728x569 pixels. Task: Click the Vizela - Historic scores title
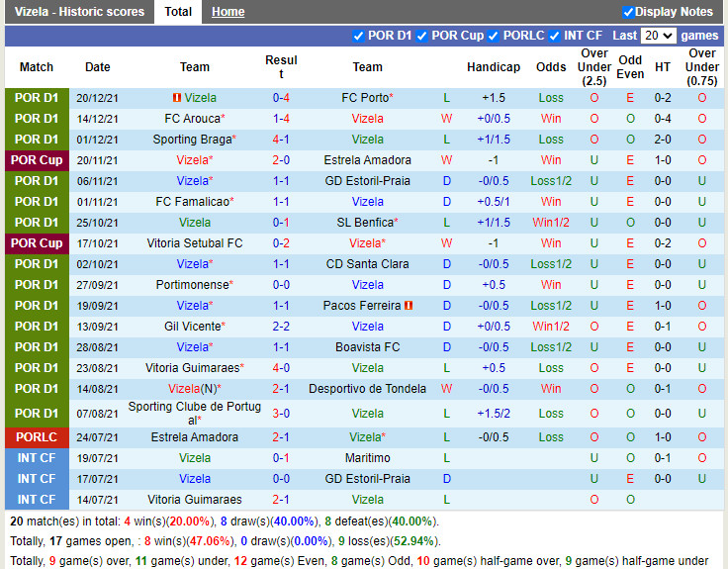point(79,12)
